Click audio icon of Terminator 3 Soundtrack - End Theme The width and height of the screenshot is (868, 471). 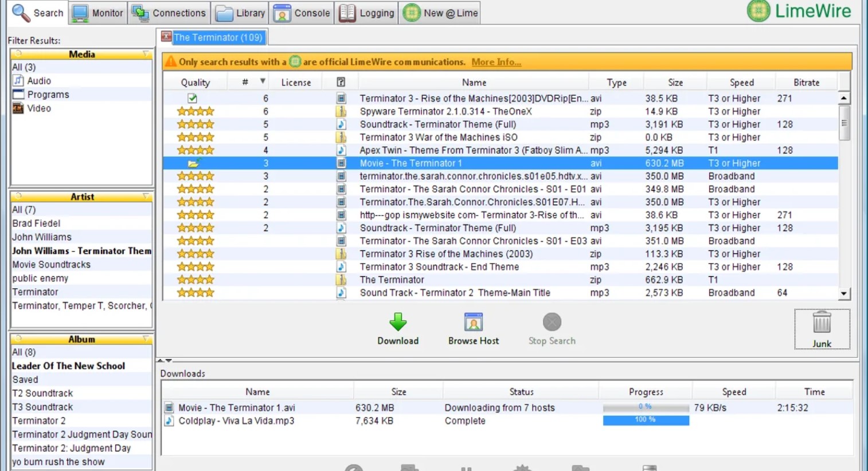click(341, 267)
